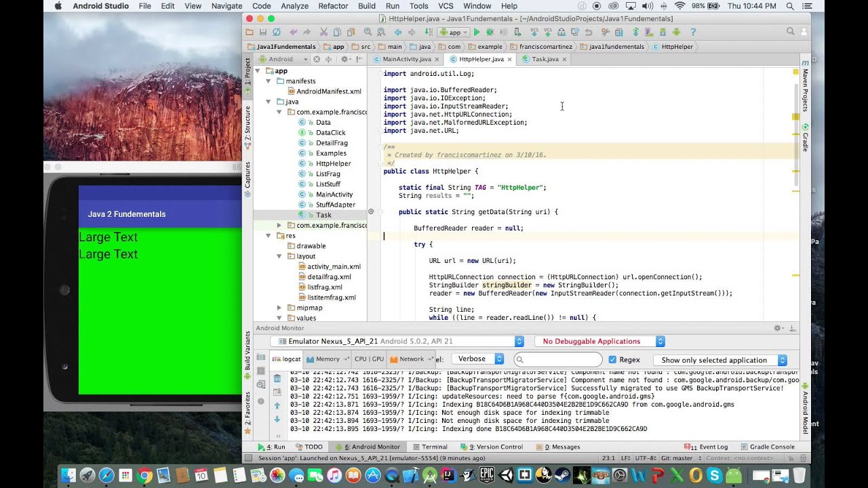Open the Analyze menu
Viewport: 868px width, 488px height.
294,6
